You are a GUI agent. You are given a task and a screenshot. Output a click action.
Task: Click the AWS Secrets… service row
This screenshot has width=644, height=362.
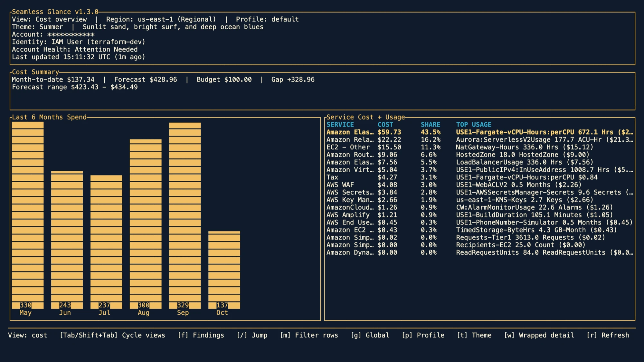coord(480,192)
